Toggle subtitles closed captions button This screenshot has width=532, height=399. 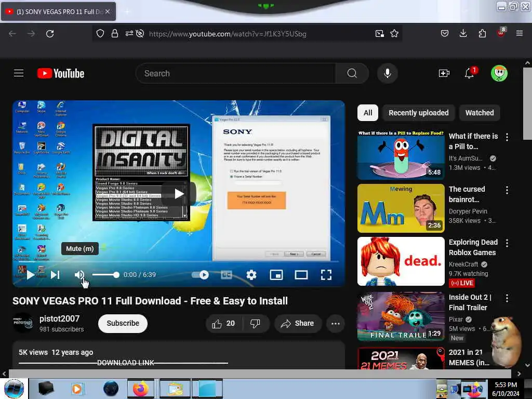coord(227,275)
